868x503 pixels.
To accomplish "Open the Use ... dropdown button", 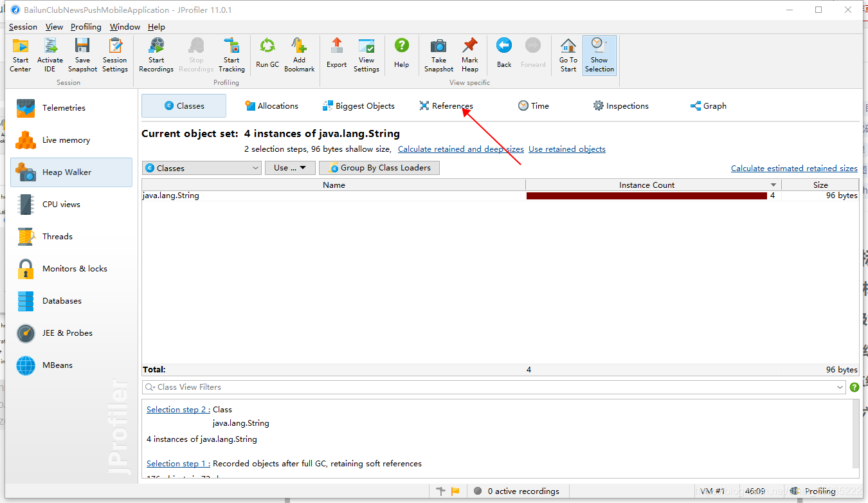I will click(290, 168).
